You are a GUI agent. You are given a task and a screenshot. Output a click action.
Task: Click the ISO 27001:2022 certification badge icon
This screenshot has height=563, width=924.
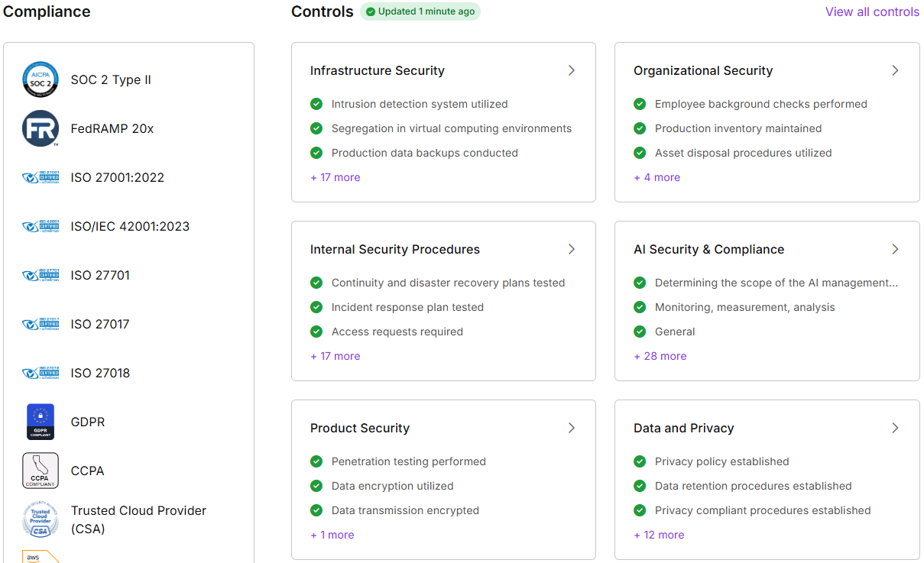[41, 177]
